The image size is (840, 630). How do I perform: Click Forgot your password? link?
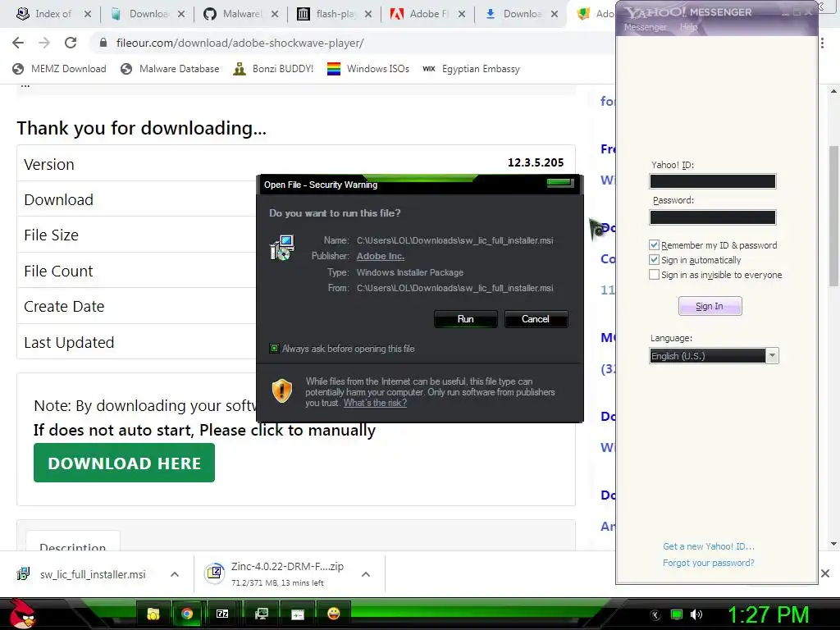coord(708,563)
